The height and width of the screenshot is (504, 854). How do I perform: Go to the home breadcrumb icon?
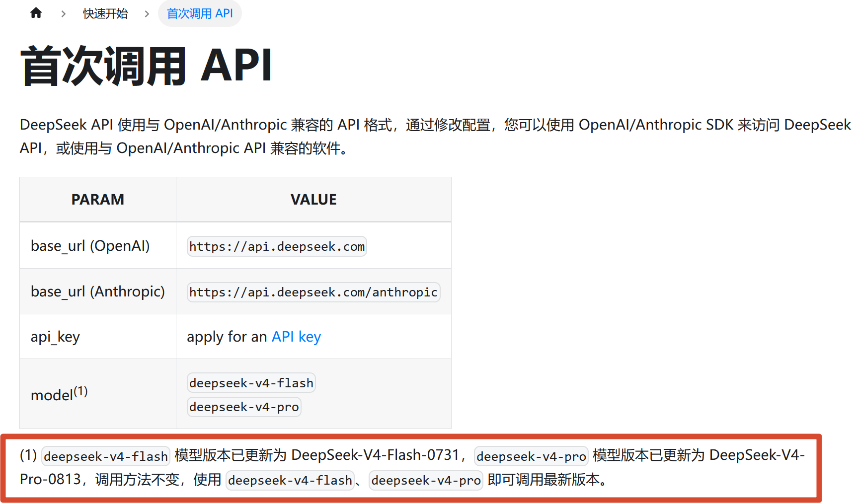[36, 13]
